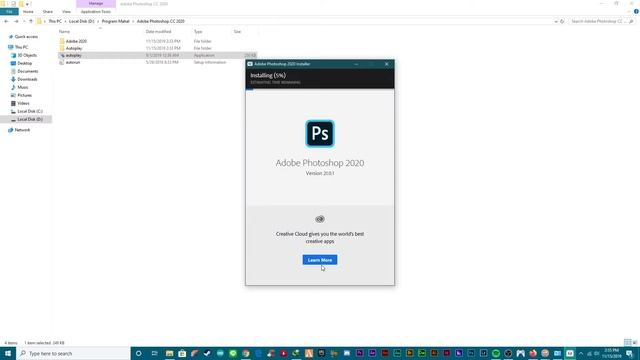
Task: Open Quick Access Toolbar customize dropdown
Action: click(x=27, y=4)
